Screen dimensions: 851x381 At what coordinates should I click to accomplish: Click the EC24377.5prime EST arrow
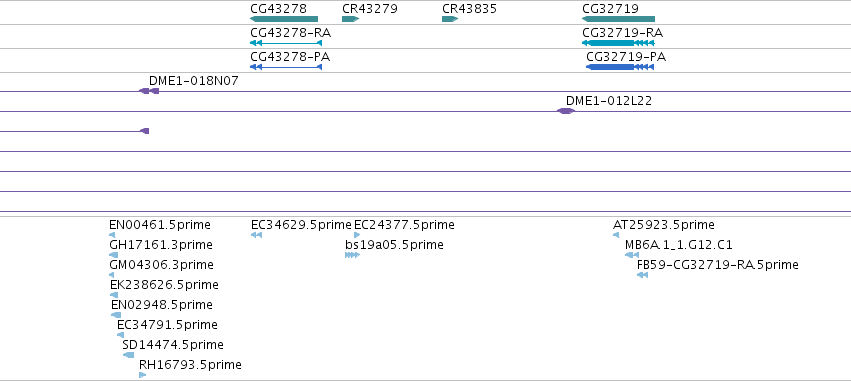click(x=357, y=235)
